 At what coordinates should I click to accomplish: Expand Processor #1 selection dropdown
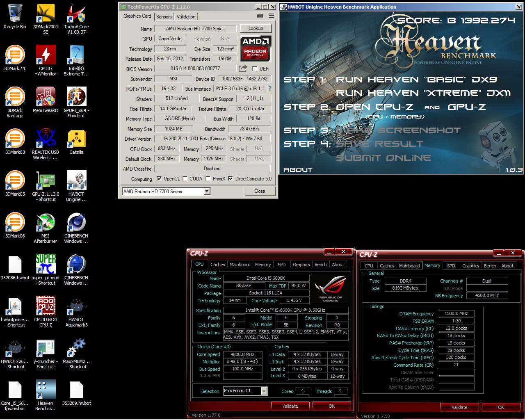tap(264, 391)
